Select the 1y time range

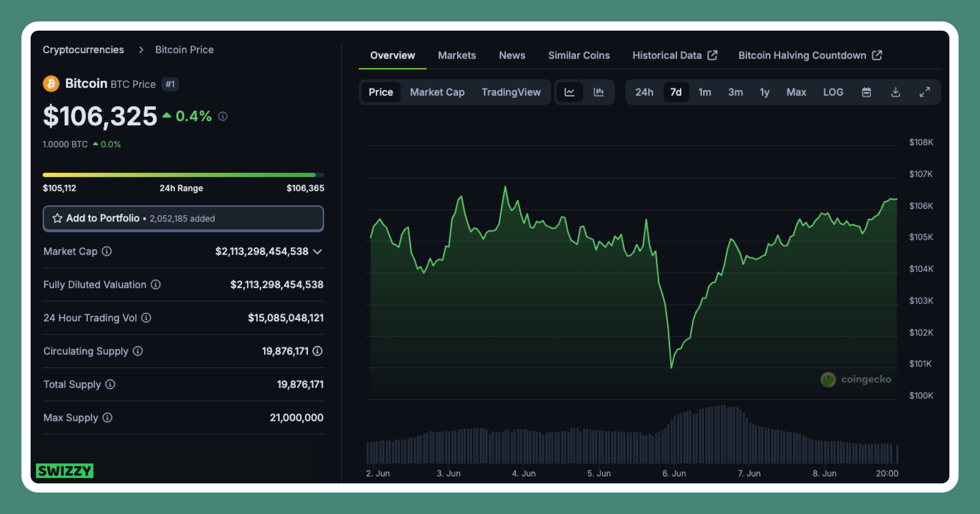[764, 92]
